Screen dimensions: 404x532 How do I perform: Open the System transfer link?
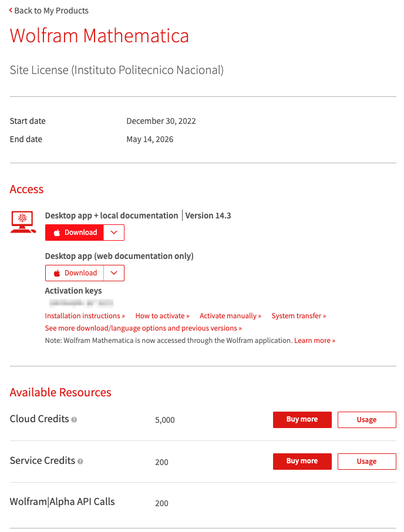pos(298,316)
